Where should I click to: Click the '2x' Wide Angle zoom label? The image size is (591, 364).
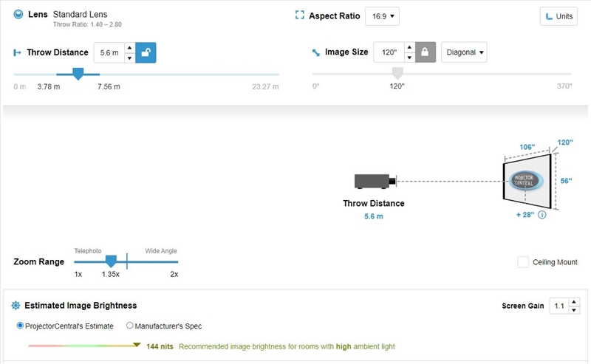pos(174,274)
